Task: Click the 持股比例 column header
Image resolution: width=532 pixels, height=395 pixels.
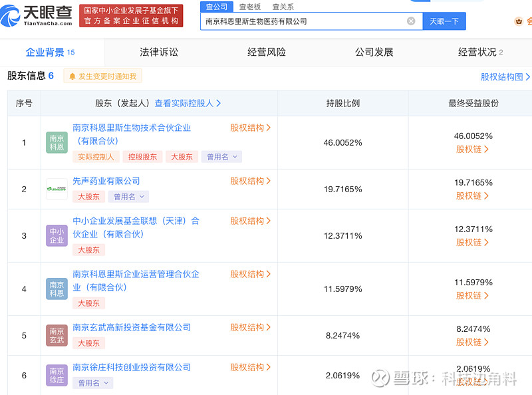Action: point(342,103)
